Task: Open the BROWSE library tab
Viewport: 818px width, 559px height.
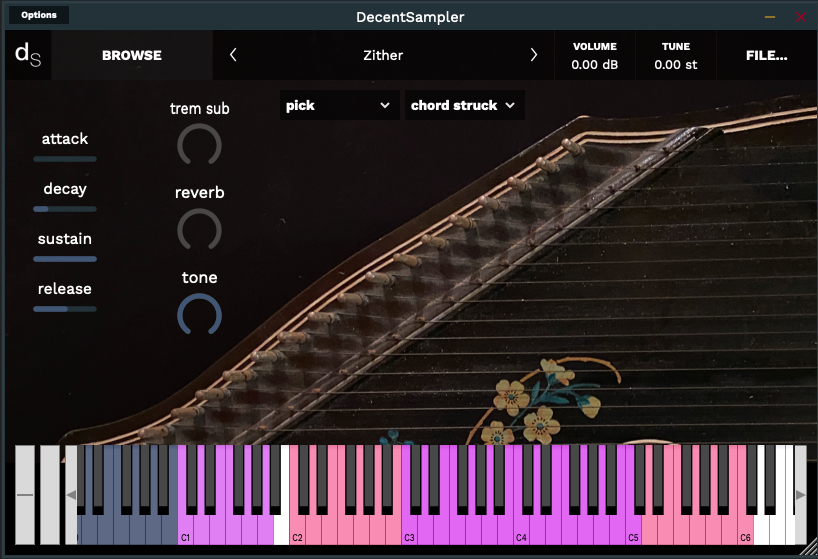Action: click(132, 55)
